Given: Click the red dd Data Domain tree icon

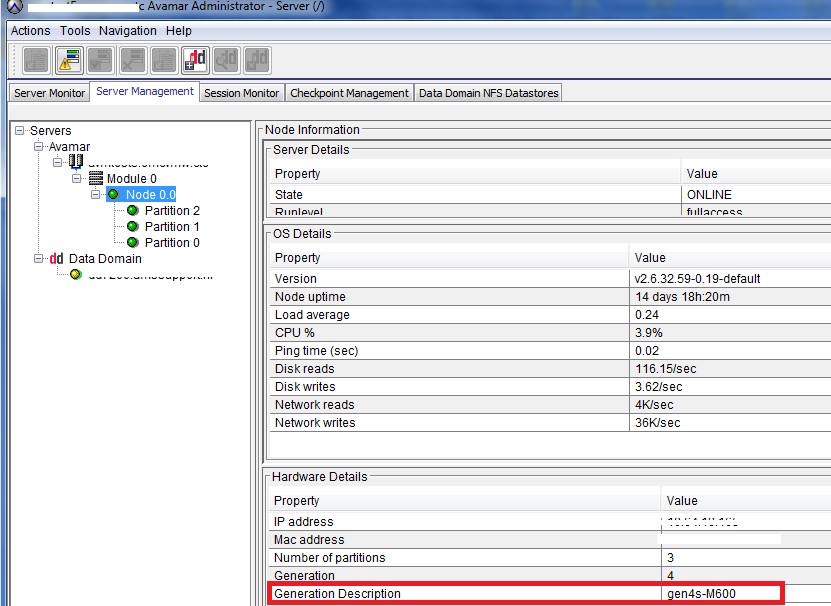Looking at the screenshot, I should coord(56,259).
